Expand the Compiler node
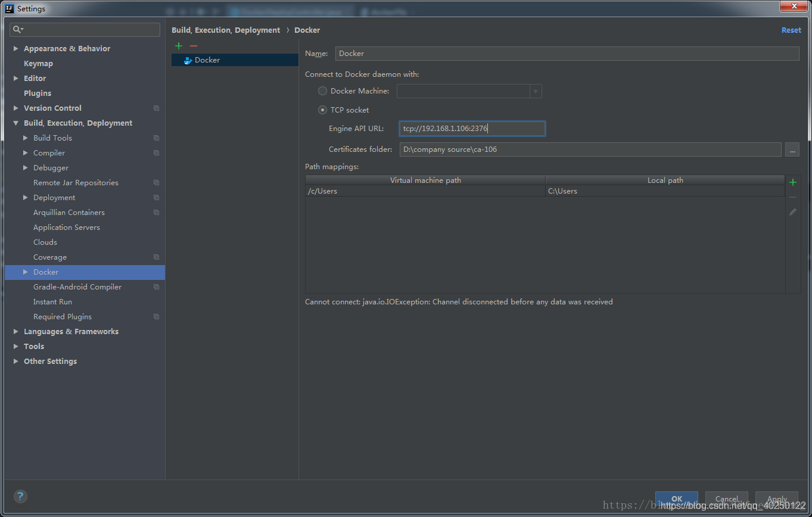The height and width of the screenshot is (517, 812). tap(26, 153)
